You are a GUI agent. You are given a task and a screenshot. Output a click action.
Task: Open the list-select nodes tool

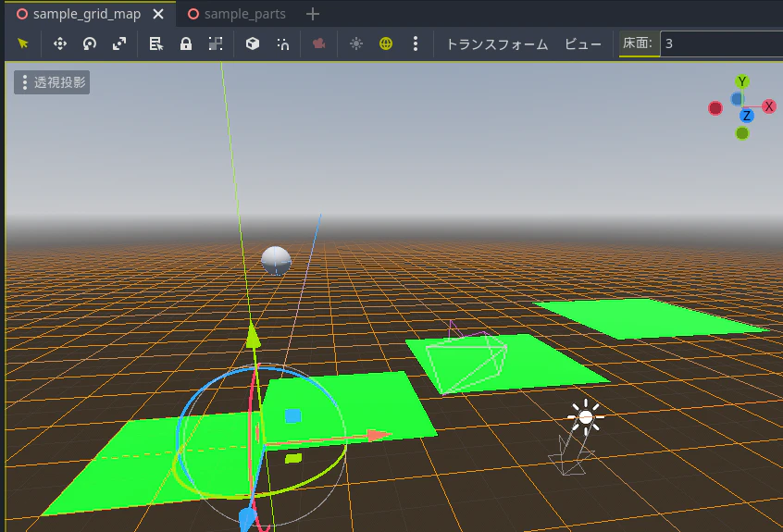pos(156,43)
